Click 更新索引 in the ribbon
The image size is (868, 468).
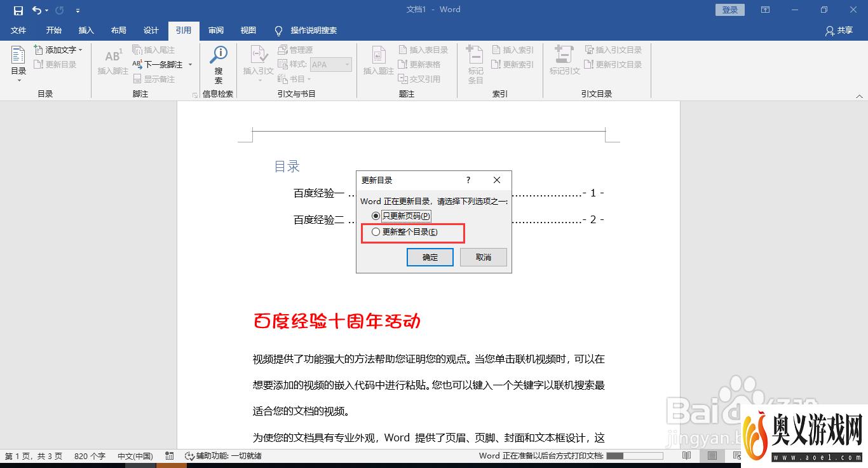pyautogui.click(x=513, y=64)
